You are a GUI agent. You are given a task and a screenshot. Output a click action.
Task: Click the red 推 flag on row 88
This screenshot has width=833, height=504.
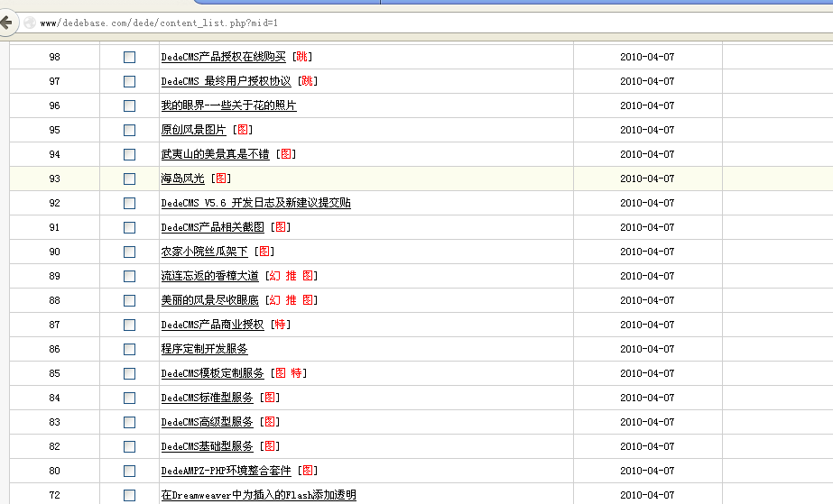pos(292,301)
